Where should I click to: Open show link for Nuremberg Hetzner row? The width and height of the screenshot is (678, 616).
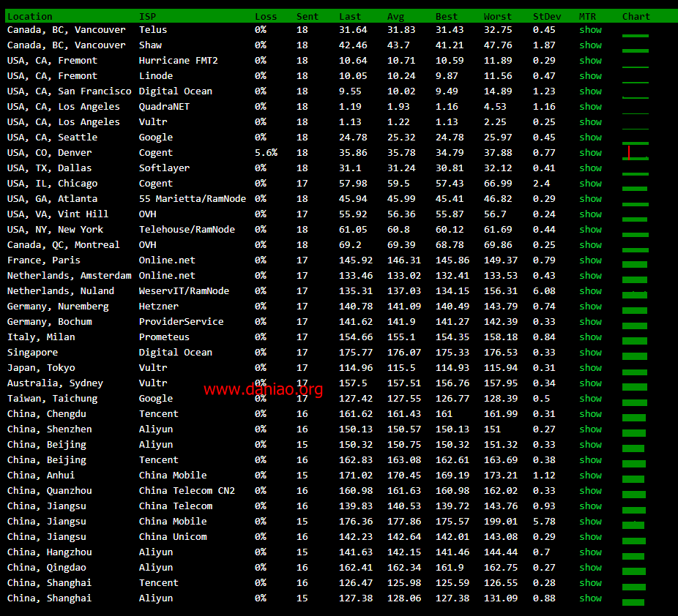point(590,307)
